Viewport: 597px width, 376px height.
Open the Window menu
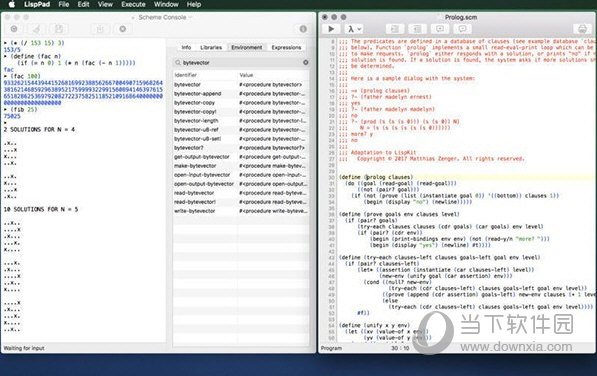tap(166, 5)
